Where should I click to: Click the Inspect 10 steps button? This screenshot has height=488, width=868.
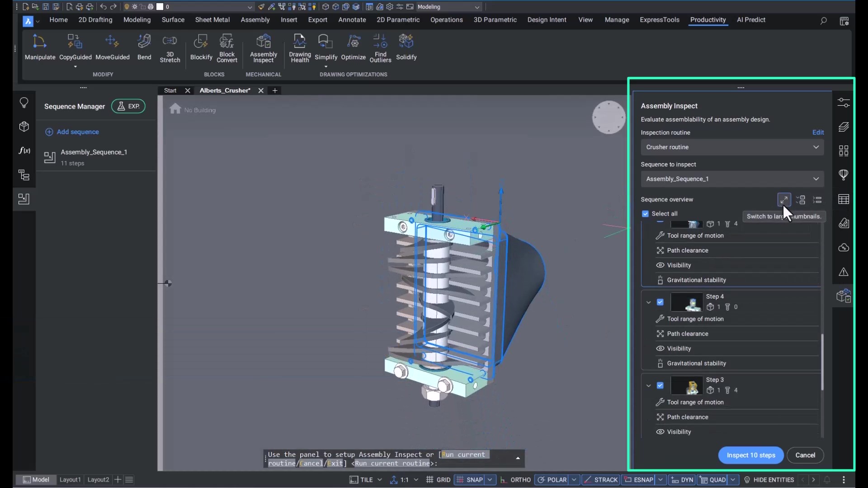[750, 455]
